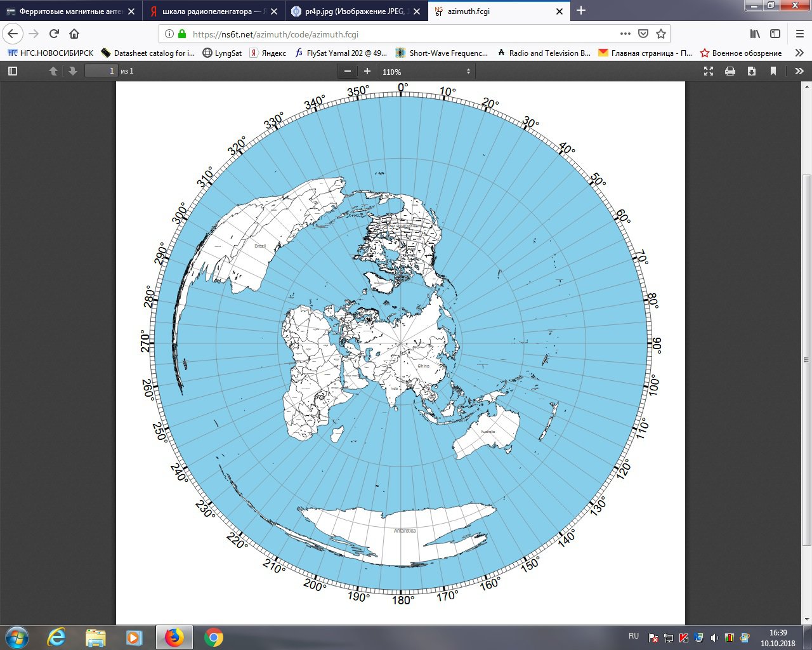Open Action Center flag icon
812x650 pixels.
(x=653, y=638)
